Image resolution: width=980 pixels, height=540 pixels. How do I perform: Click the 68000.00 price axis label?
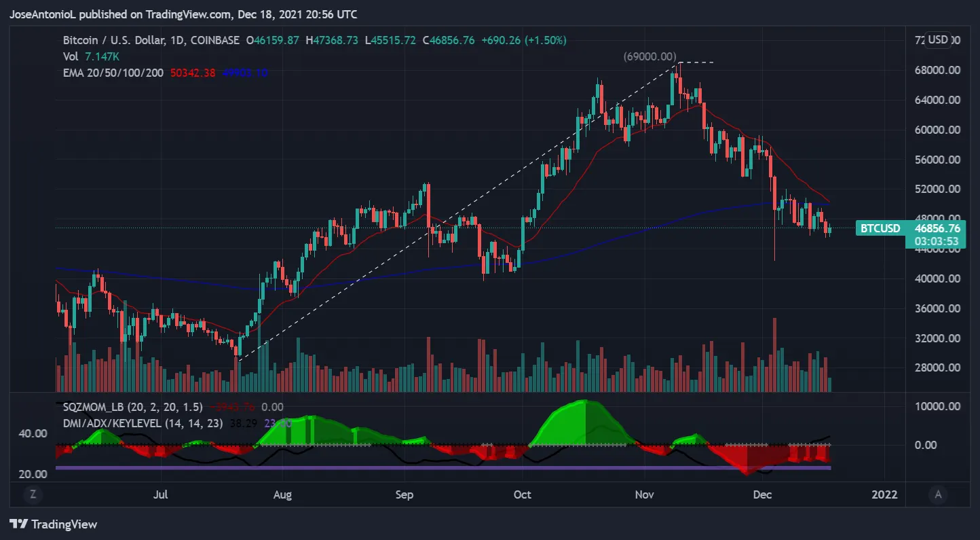(x=937, y=70)
